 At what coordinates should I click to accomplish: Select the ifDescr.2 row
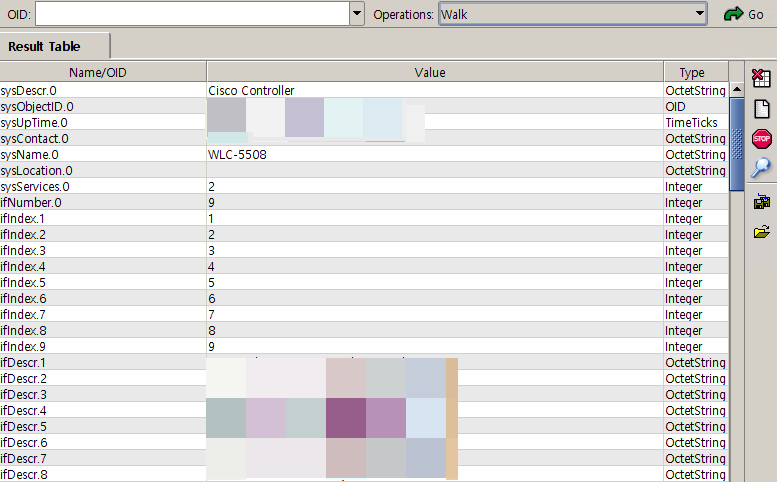pyautogui.click(x=364, y=378)
